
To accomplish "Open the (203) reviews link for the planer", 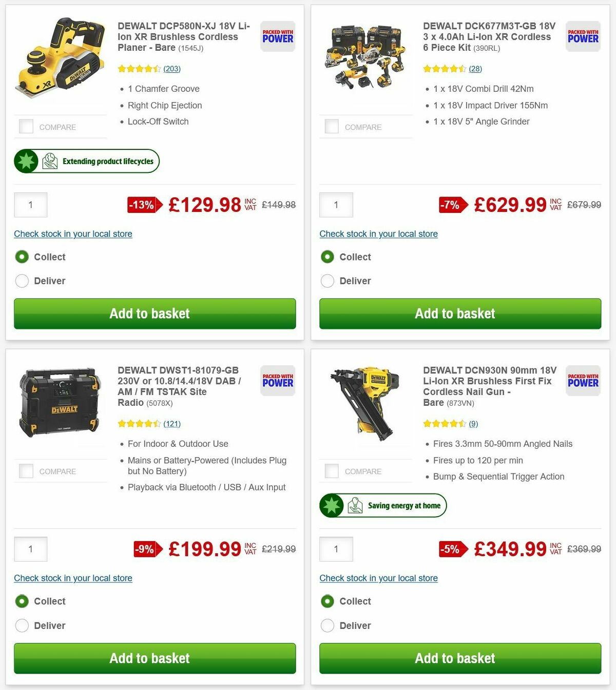I will point(171,68).
